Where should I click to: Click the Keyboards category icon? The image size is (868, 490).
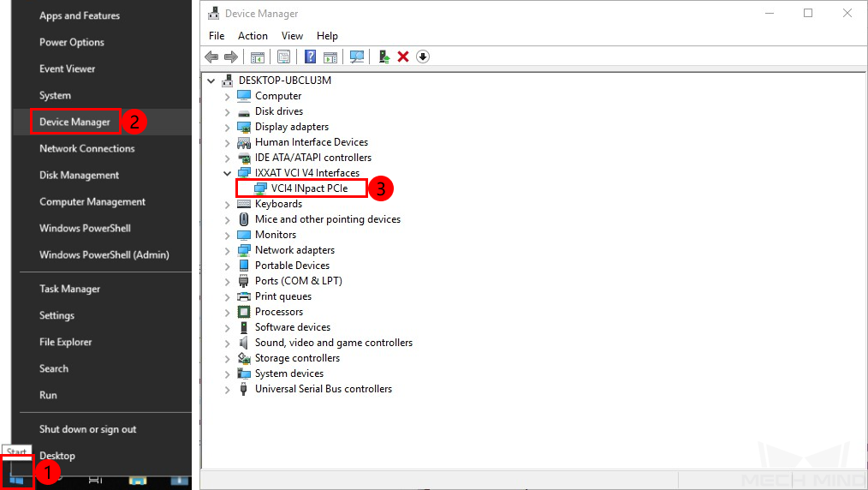244,204
